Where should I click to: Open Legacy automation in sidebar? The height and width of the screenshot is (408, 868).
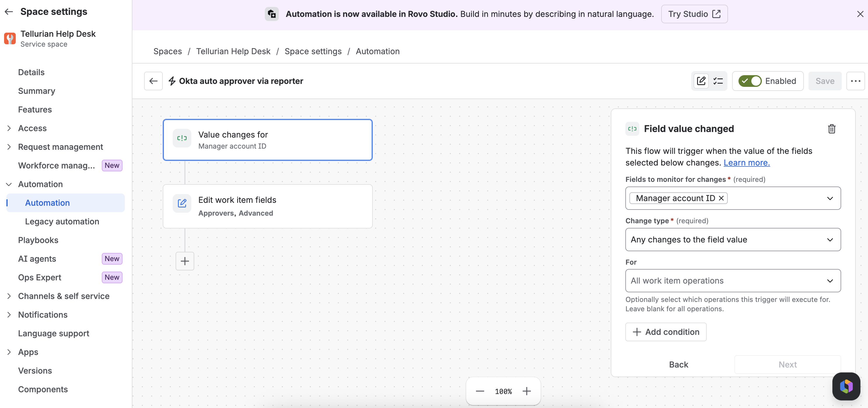[x=62, y=221]
